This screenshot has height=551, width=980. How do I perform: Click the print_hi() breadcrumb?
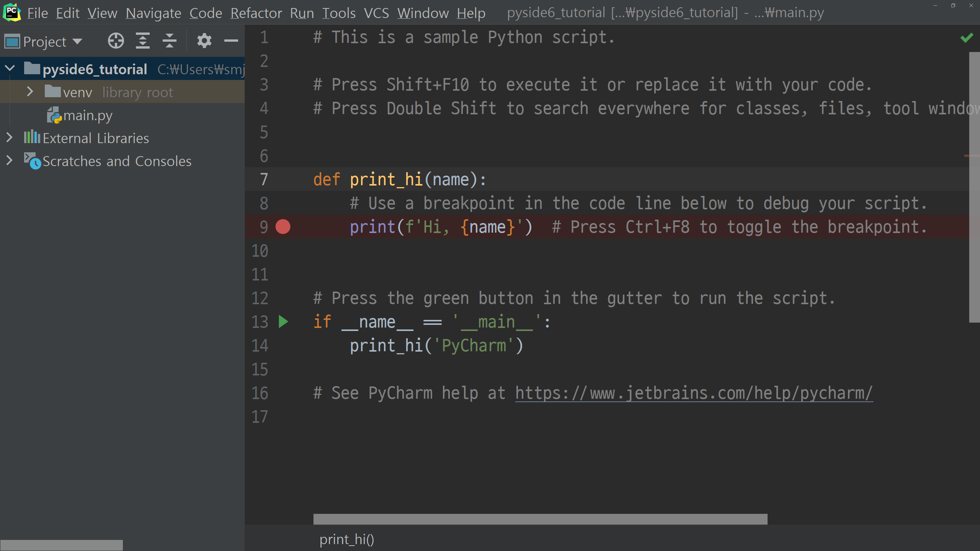(x=346, y=539)
